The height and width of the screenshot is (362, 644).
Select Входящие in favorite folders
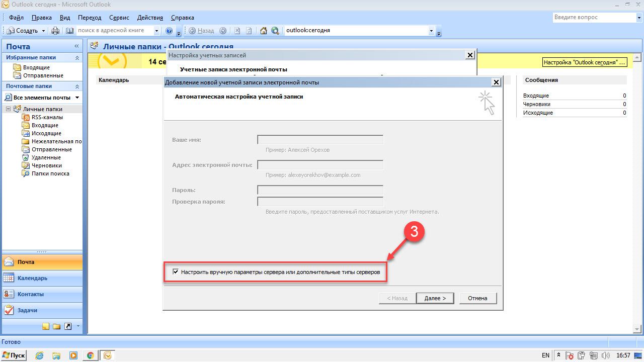pos(36,67)
